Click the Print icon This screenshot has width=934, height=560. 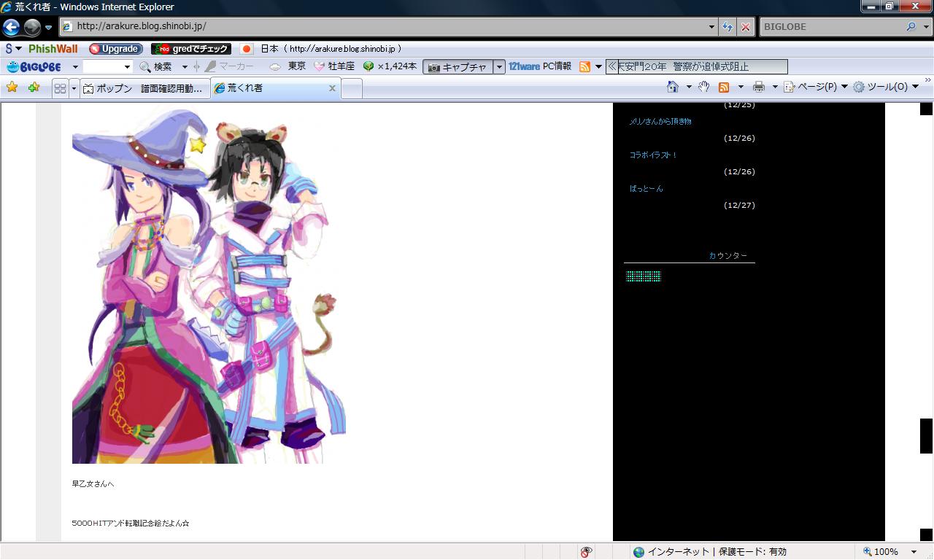tap(759, 87)
